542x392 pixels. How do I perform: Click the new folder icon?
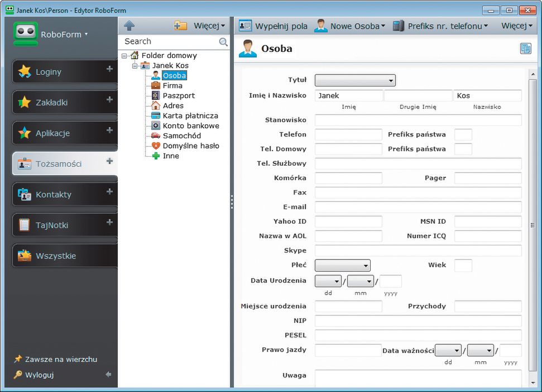180,26
